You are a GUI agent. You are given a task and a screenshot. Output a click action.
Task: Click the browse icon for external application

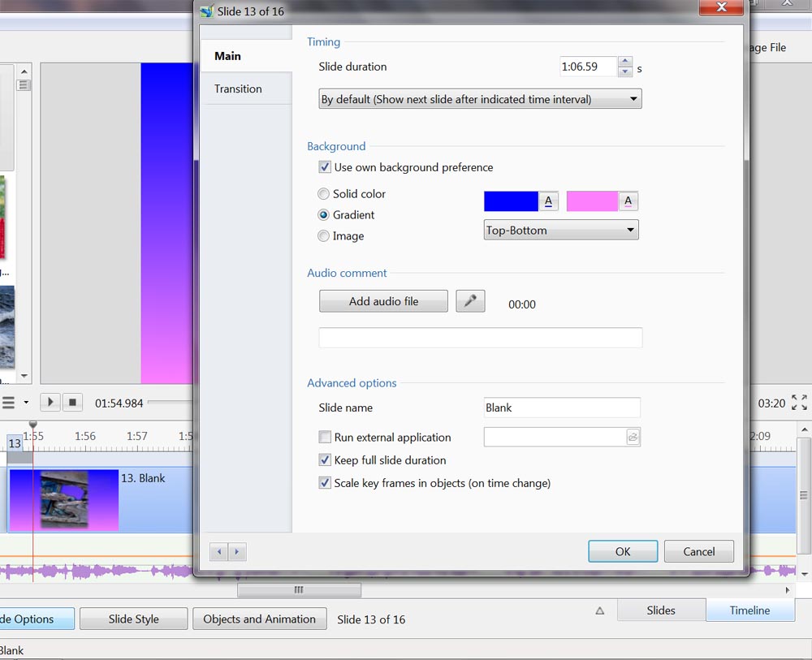pos(633,437)
